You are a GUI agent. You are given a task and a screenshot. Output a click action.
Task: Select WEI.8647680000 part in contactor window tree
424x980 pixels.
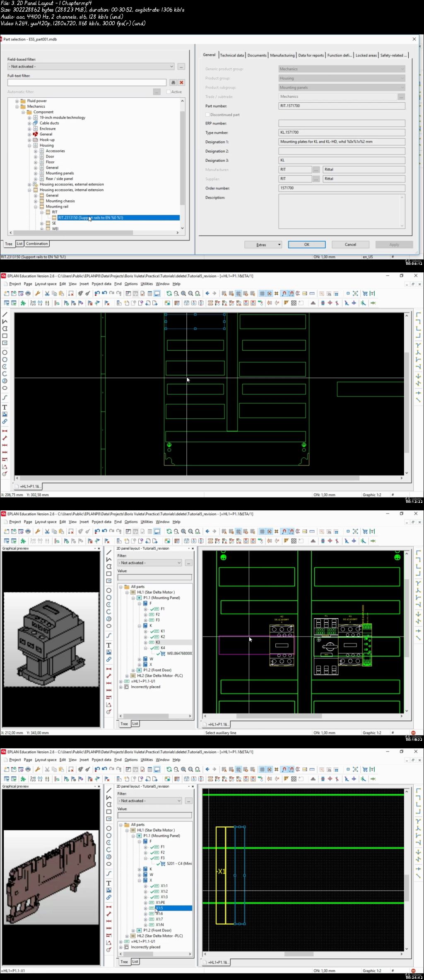click(179, 653)
